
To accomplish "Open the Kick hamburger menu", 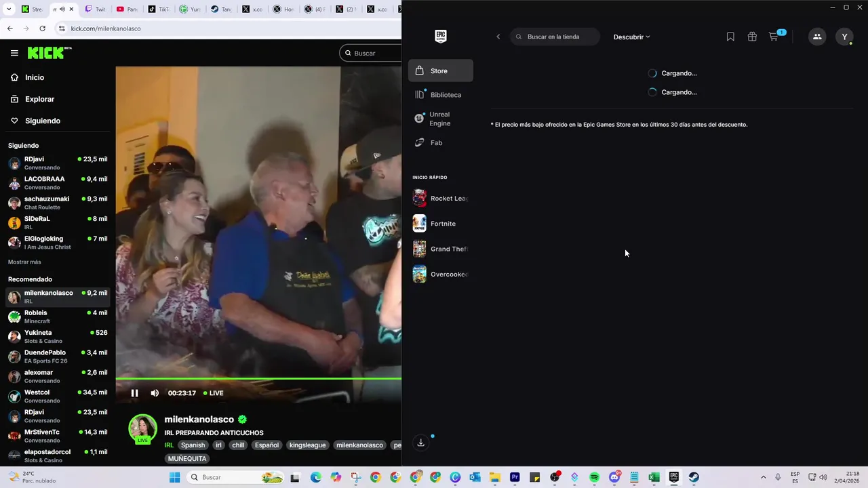I will (14, 53).
